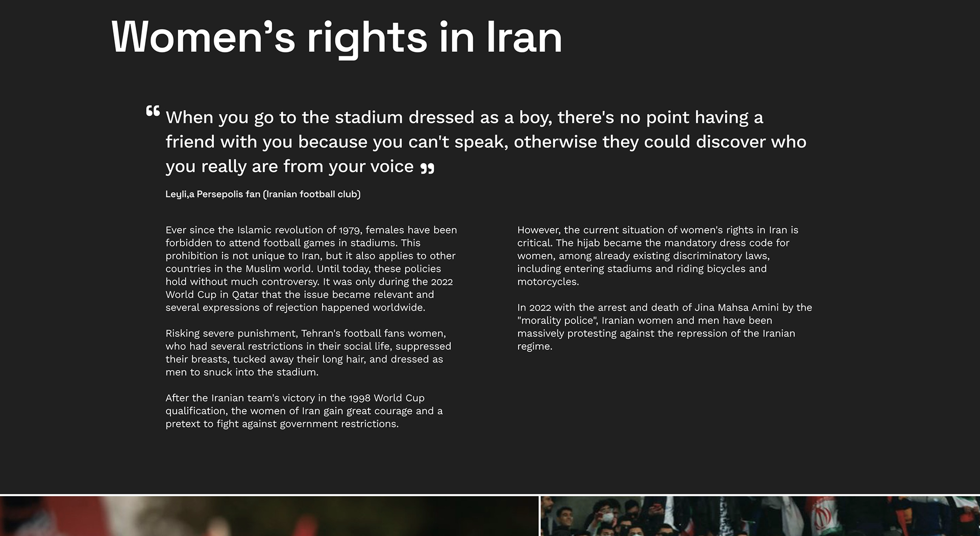The image size is (980, 536).
Task: Click the quote starting "When you go to the stadium"
Action: (485, 142)
